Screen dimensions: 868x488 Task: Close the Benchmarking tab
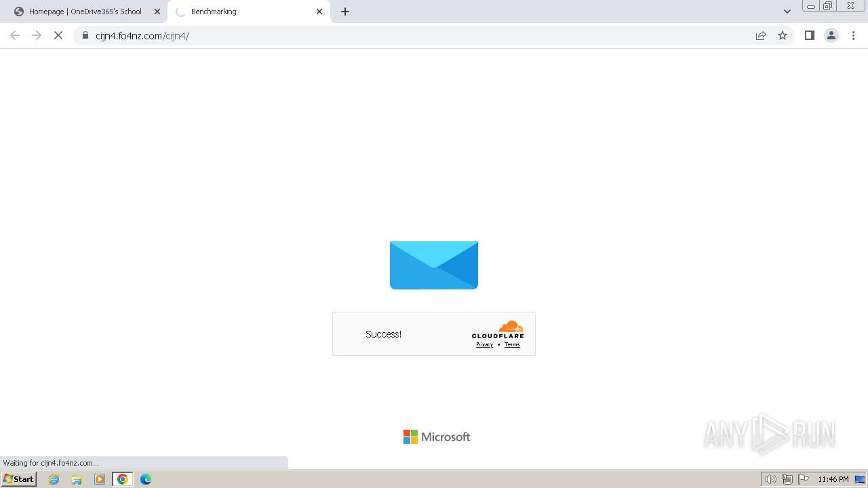coord(319,12)
